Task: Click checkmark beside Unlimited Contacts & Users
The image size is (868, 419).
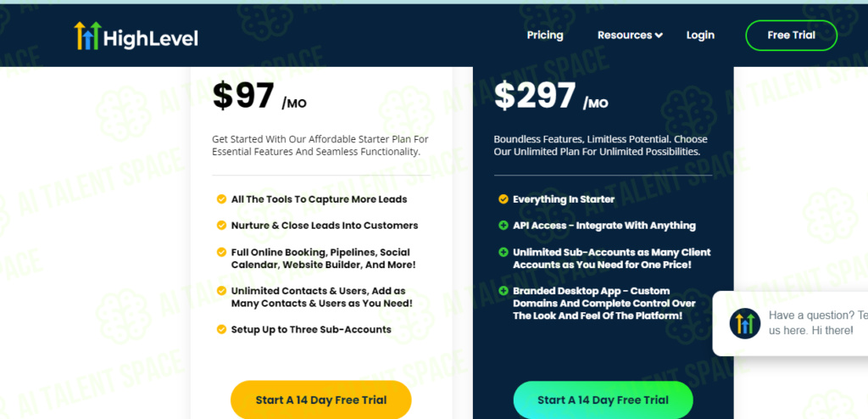Action: (x=221, y=291)
